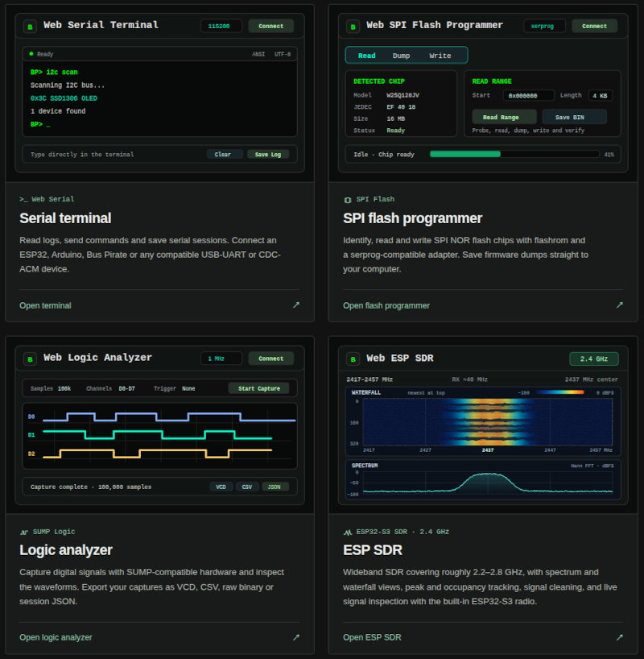Screen dimensions: 644x659
Task: Click the 2.4 GHz band badge
Action: [x=594, y=359]
